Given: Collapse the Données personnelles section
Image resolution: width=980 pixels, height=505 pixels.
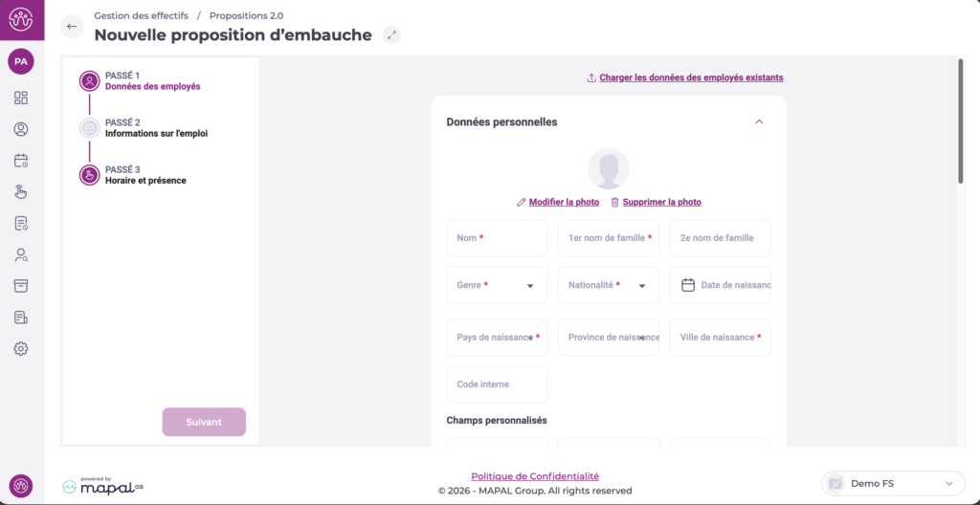Looking at the screenshot, I should point(759,122).
